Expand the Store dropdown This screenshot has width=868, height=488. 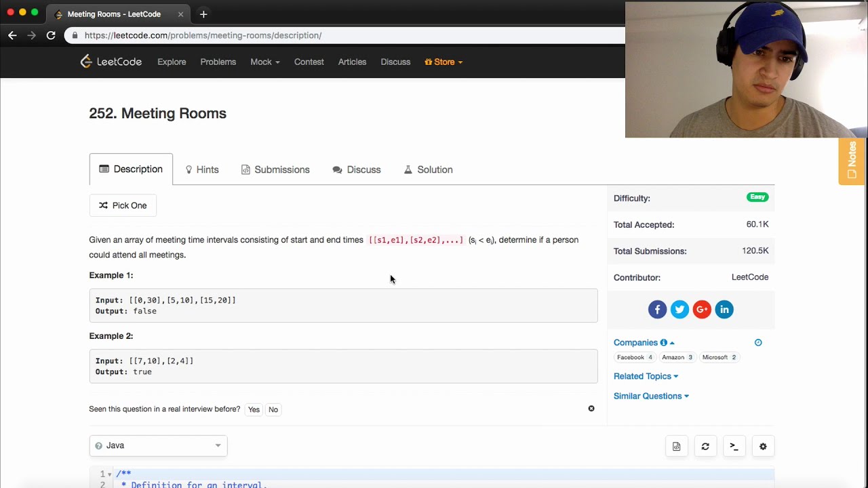point(443,62)
